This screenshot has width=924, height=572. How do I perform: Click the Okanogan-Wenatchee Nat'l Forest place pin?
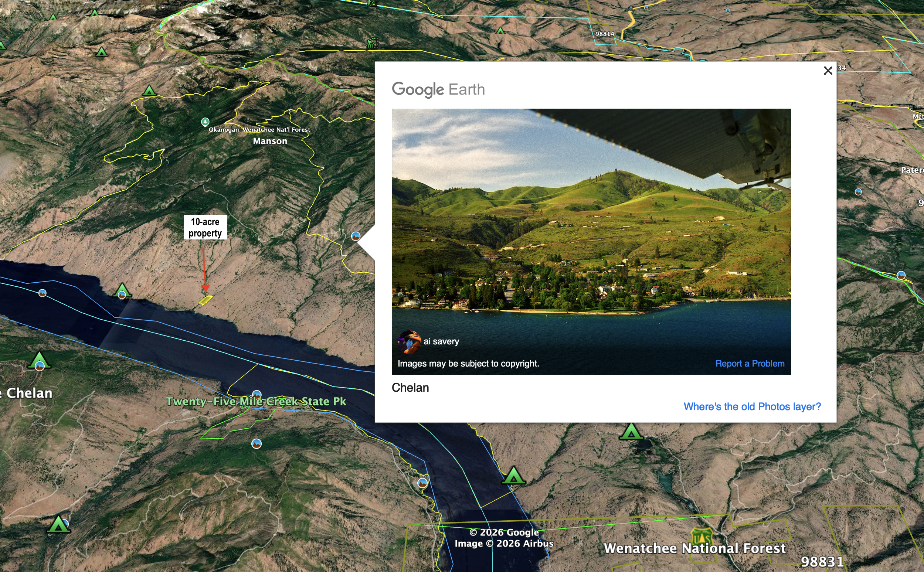205,122
